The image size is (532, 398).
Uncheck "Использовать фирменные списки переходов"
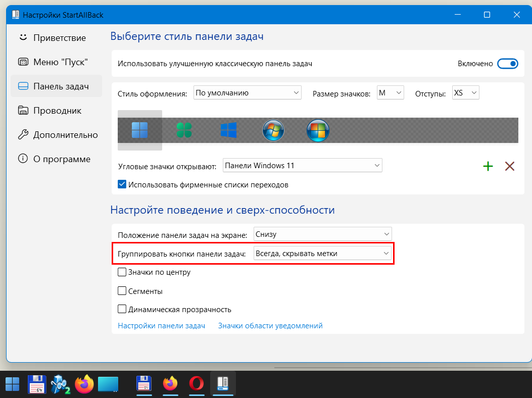[122, 184]
